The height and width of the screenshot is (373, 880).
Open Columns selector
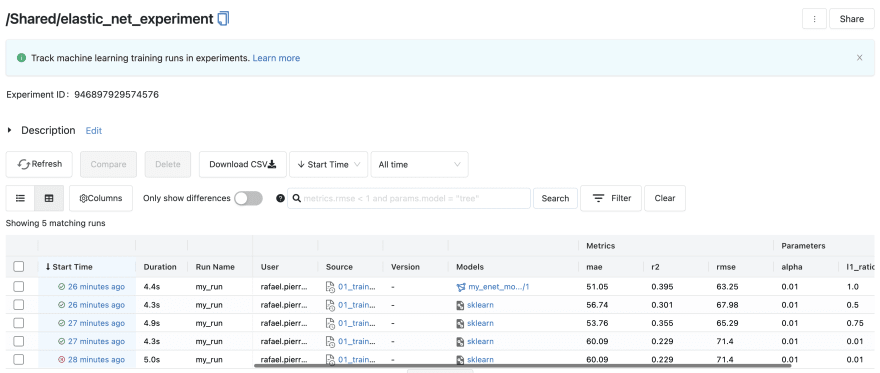pyautogui.click(x=101, y=198)
